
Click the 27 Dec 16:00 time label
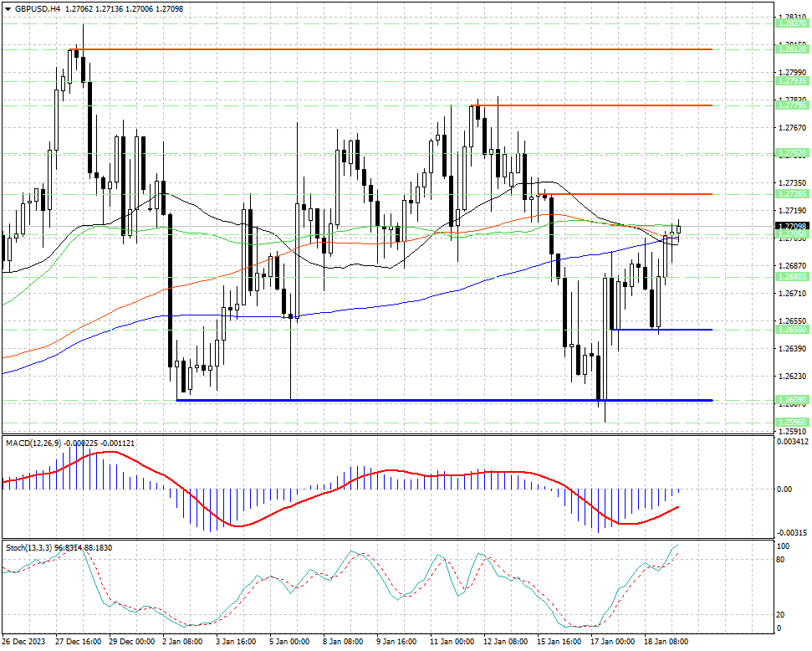pos(79,642)
